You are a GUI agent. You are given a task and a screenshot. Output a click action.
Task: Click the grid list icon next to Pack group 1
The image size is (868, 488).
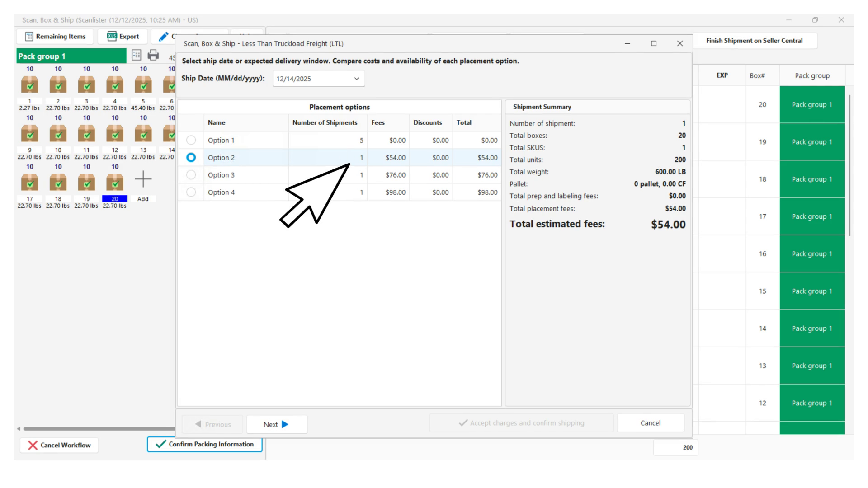click(x=136, y=55)
